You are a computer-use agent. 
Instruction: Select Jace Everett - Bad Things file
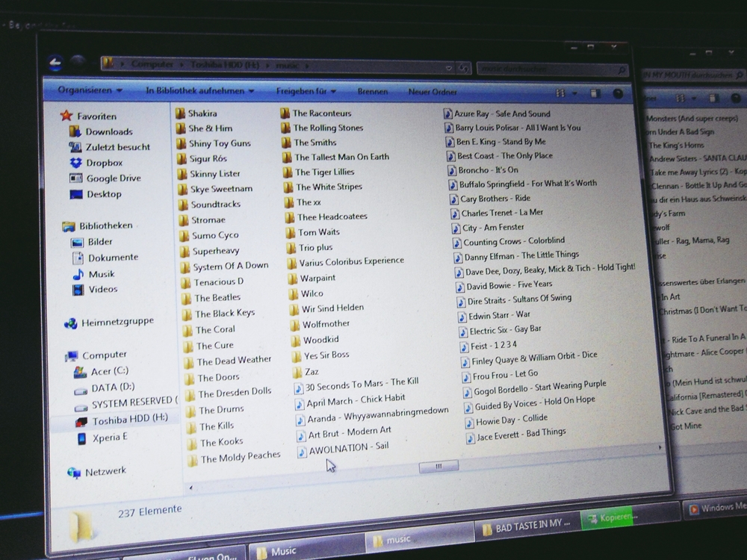(x=516, y=435)
